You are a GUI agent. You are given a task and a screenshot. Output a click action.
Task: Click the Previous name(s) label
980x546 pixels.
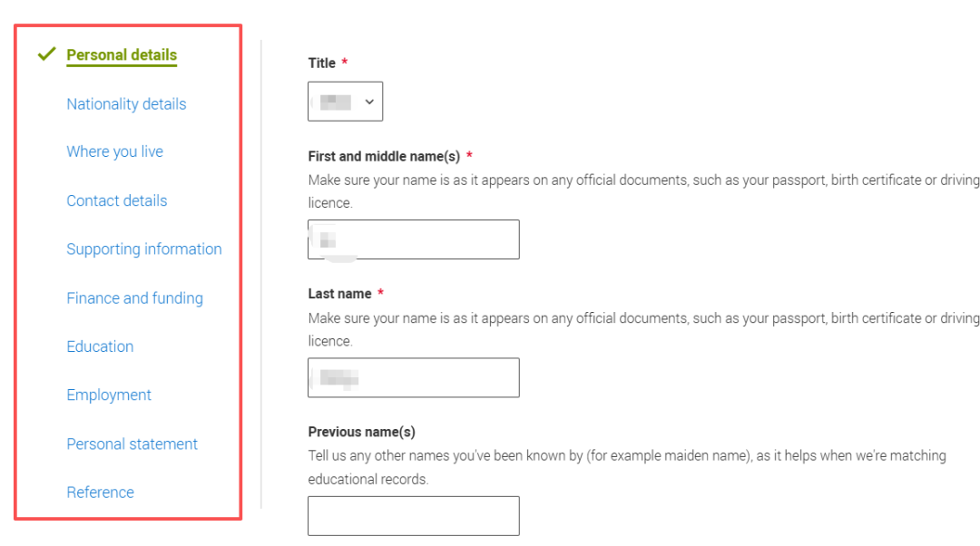point(361,432)
